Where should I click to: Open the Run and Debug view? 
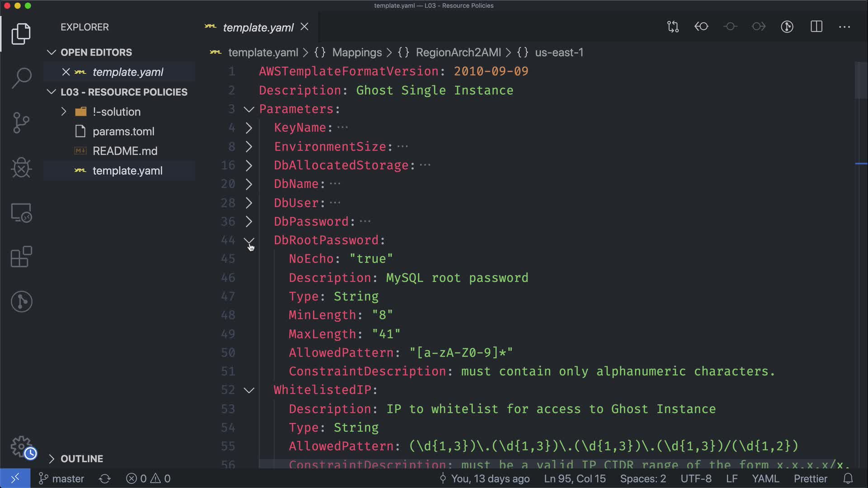point(21,168)
